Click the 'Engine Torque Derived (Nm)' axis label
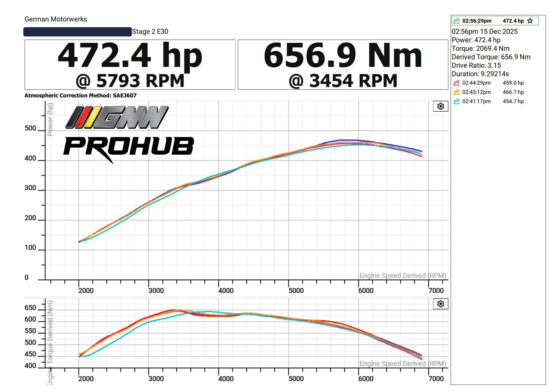The width and height of the screenshot is (558, 392). click(x=50, y=343)
